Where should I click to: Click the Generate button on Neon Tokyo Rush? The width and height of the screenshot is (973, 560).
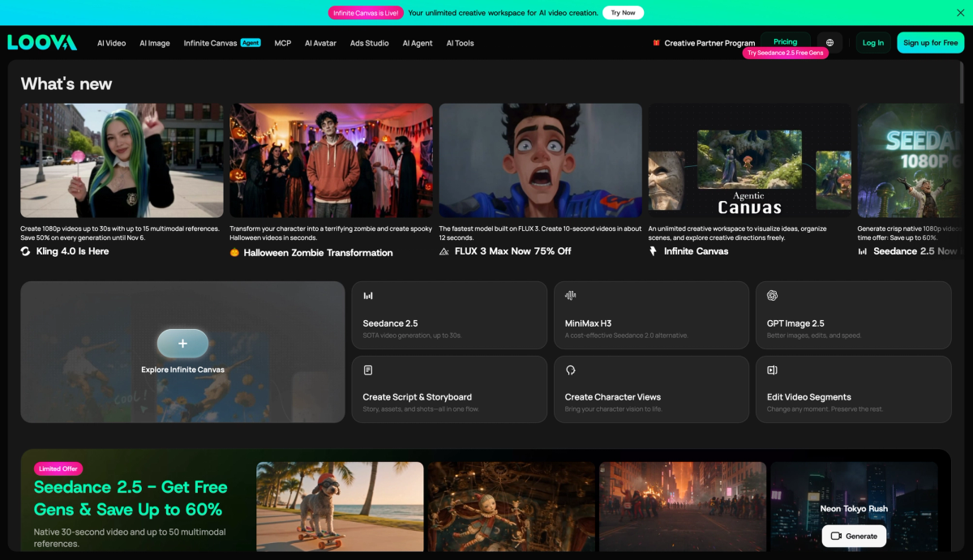pyautogui.click(x=854, y=536)
